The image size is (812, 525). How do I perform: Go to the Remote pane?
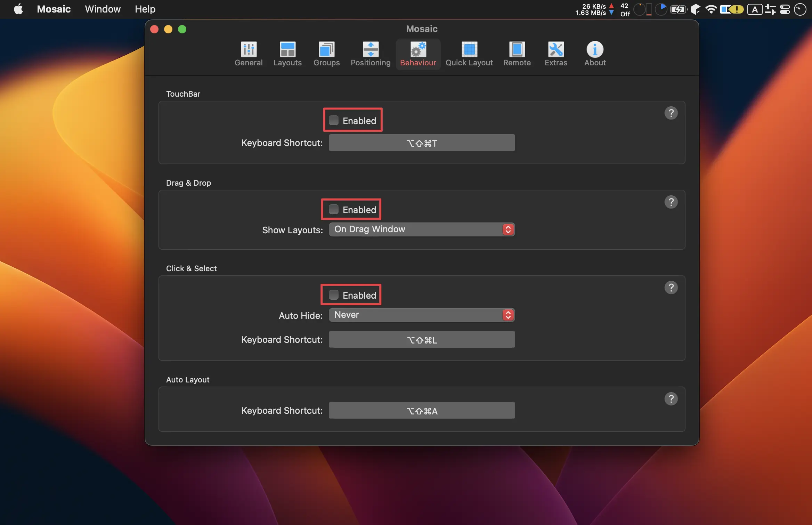[517, 54]
